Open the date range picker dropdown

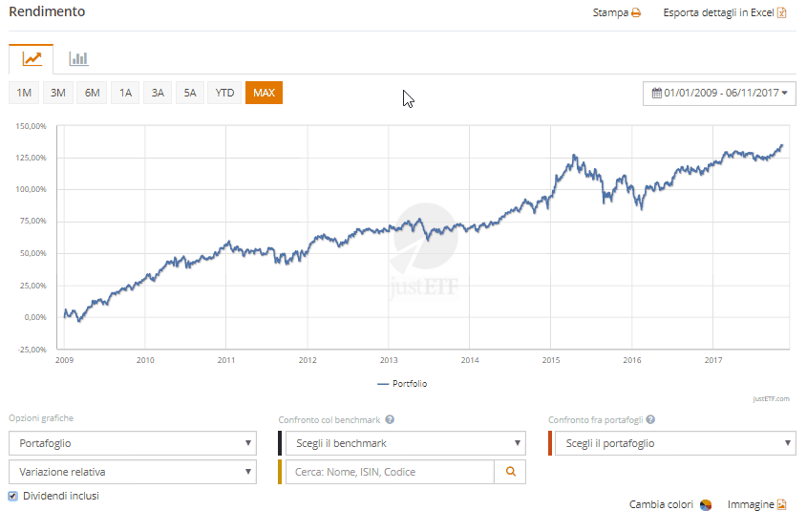(x=720, y=93)
